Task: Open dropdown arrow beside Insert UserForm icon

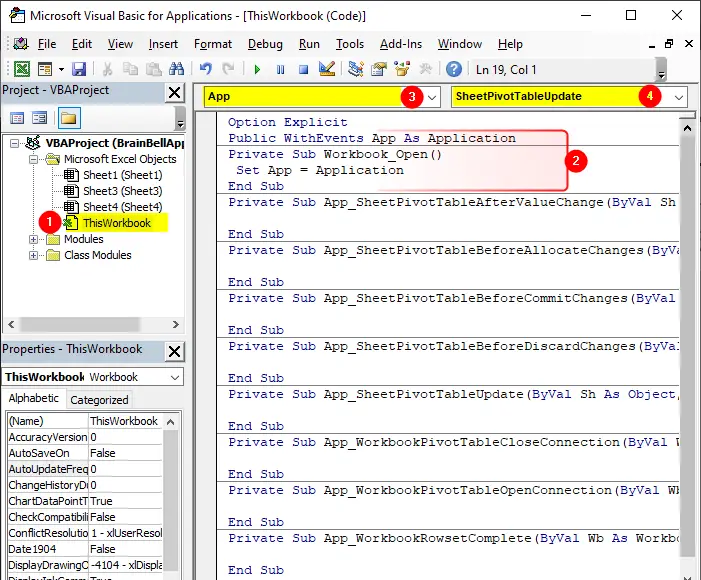Action: pos(61,70)
